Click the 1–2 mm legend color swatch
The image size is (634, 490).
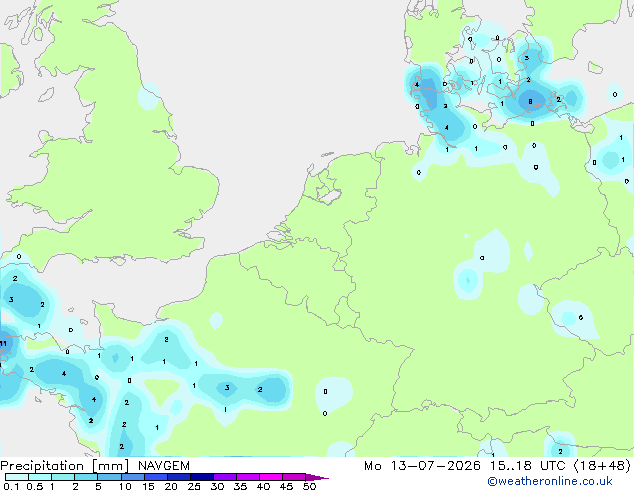coord(63,477)
